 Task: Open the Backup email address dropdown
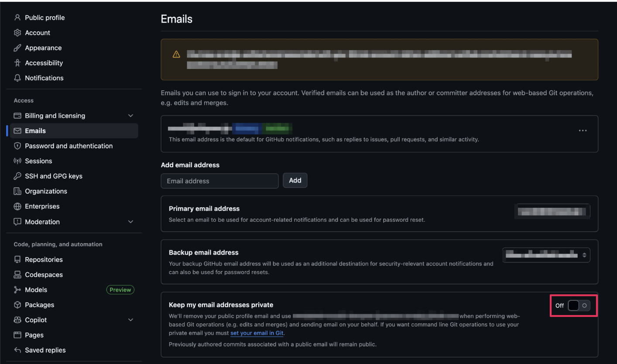click(546, 255)
